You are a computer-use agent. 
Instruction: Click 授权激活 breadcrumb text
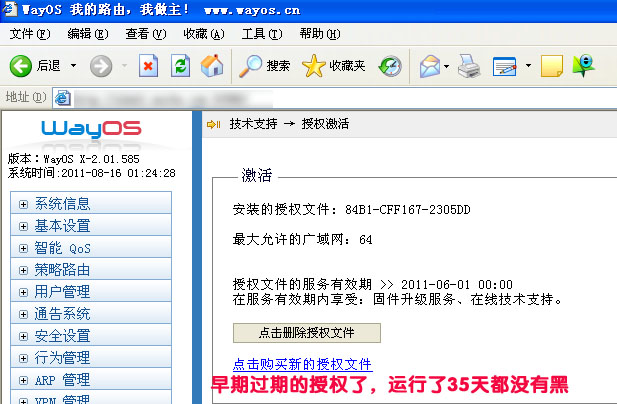tap(325, 124)
